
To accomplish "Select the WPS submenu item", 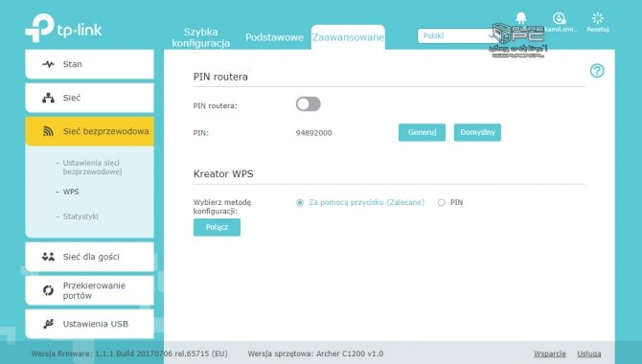I will point(70,192).
